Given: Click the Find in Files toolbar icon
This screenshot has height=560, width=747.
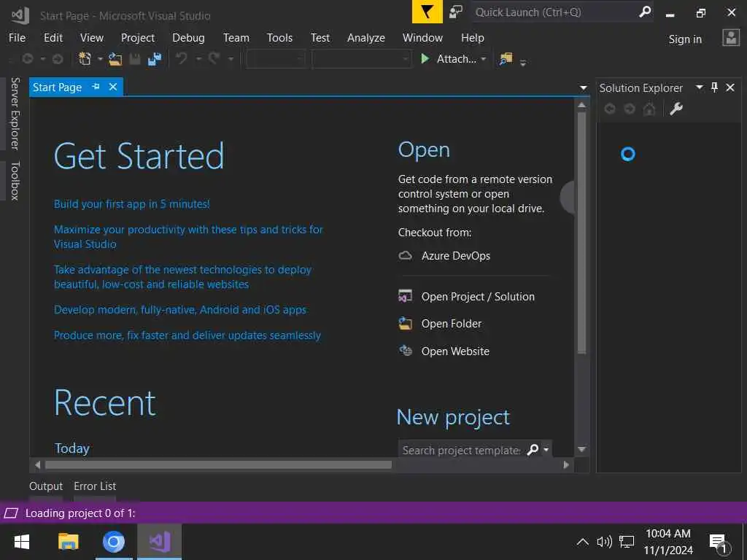Looking at the screenshot, I should point(506,59).
